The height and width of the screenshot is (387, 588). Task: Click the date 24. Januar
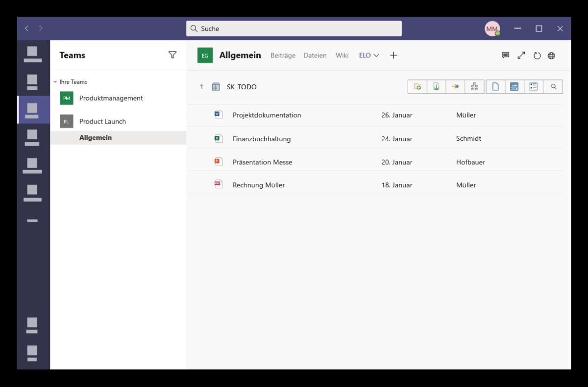tap(397, 139)
